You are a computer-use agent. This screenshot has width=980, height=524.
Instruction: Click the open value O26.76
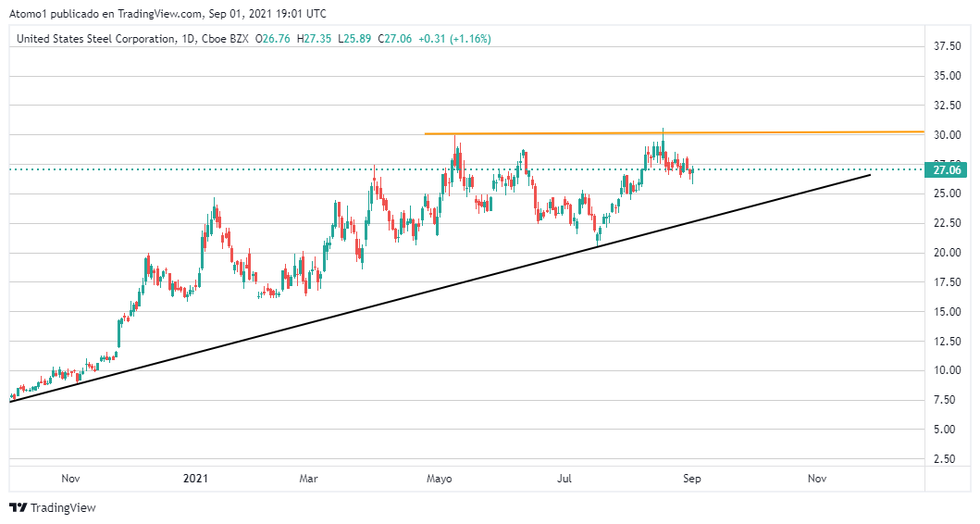[x=272, y=39]
